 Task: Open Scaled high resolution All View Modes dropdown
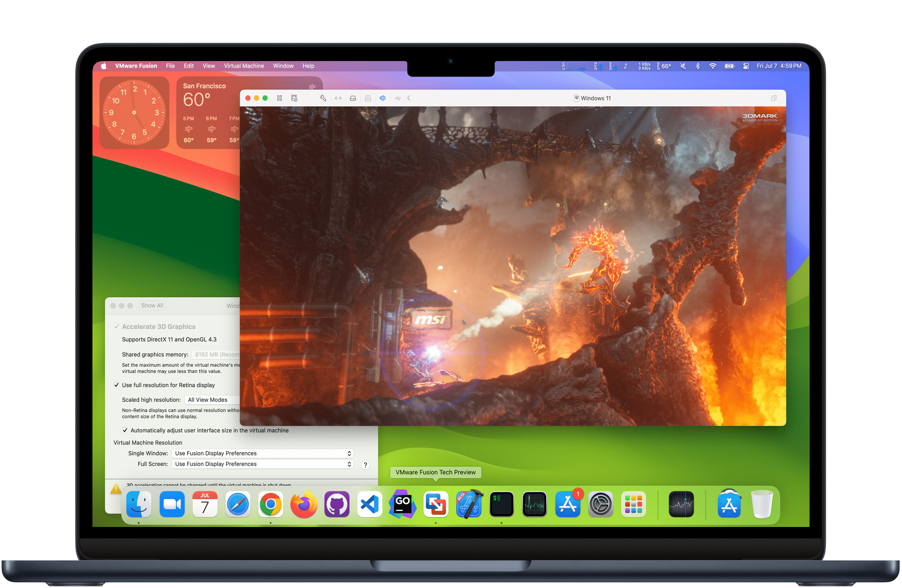click(x=212, y=400)
